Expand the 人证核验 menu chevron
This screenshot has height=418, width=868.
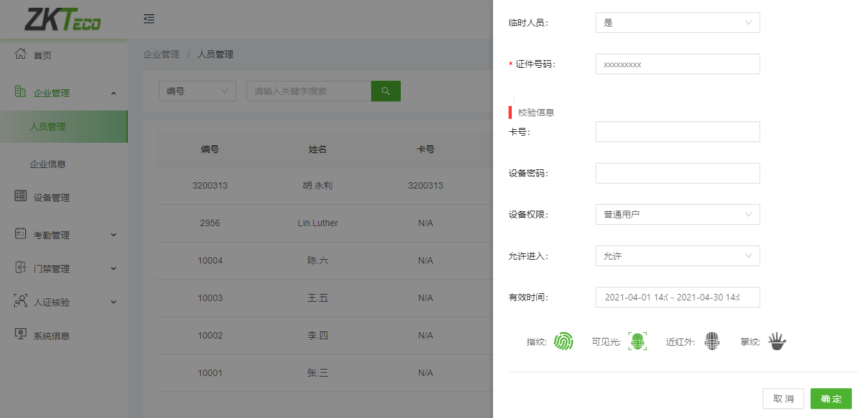tap(114, 302)
